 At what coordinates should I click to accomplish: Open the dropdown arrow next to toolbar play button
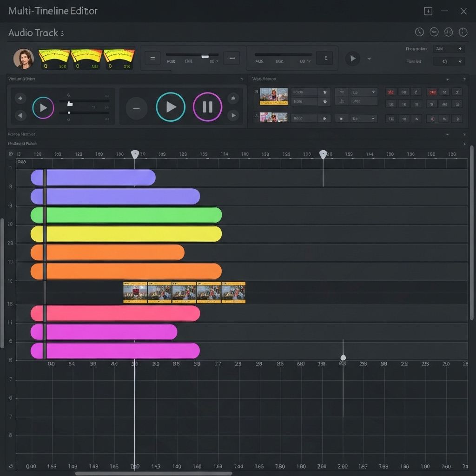(370, 59)
